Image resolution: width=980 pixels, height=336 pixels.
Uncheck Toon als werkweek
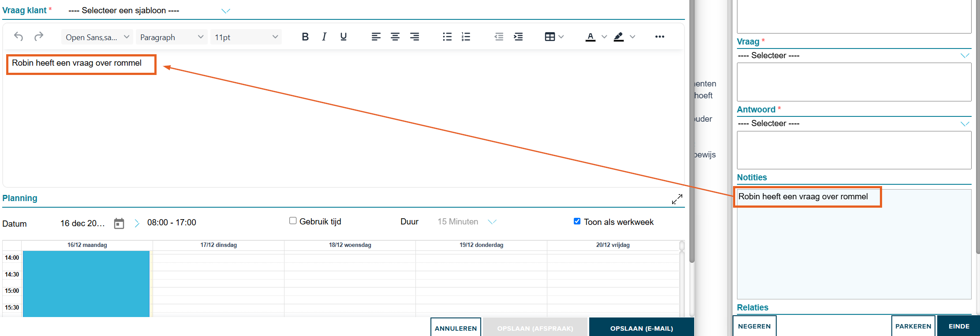pyautogui.click(x=577, y=221)
